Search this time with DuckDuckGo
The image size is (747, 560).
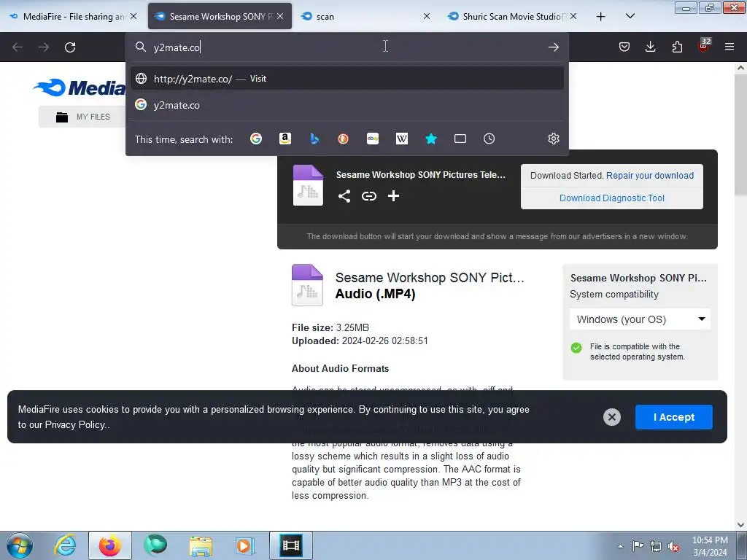pyautogui.click(x=343, y=139)
